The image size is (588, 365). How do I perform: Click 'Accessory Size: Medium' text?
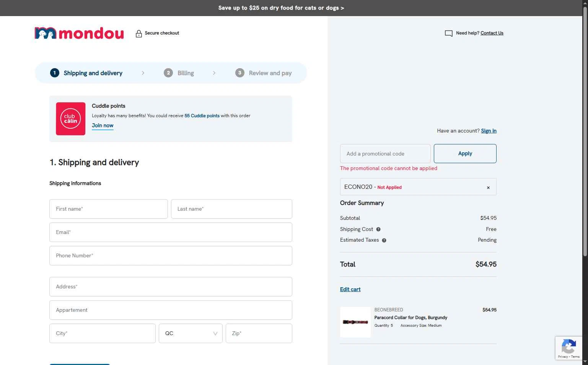pyautogui.click(x=421, y=326)
